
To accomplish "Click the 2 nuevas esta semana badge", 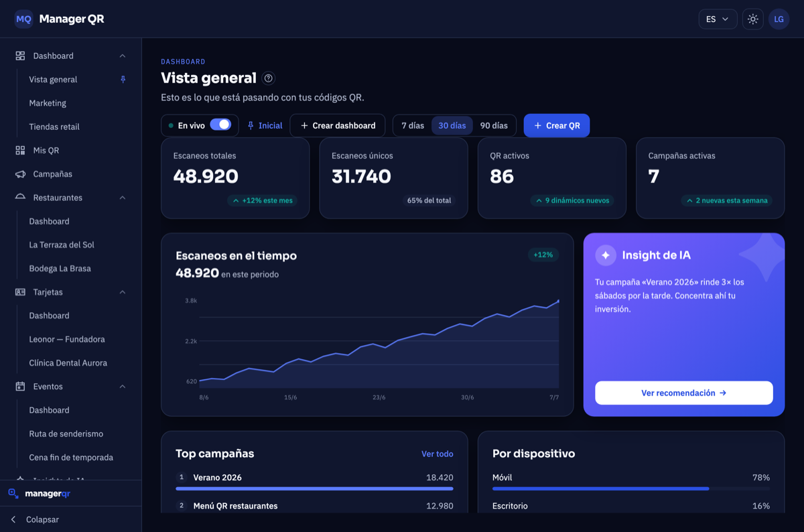I will pos(727,200).
